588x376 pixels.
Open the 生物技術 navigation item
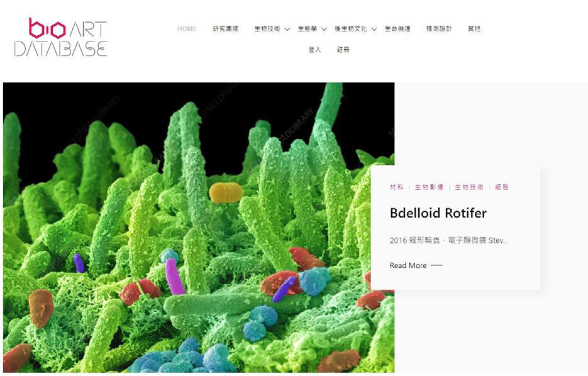[x=267, y=29]
